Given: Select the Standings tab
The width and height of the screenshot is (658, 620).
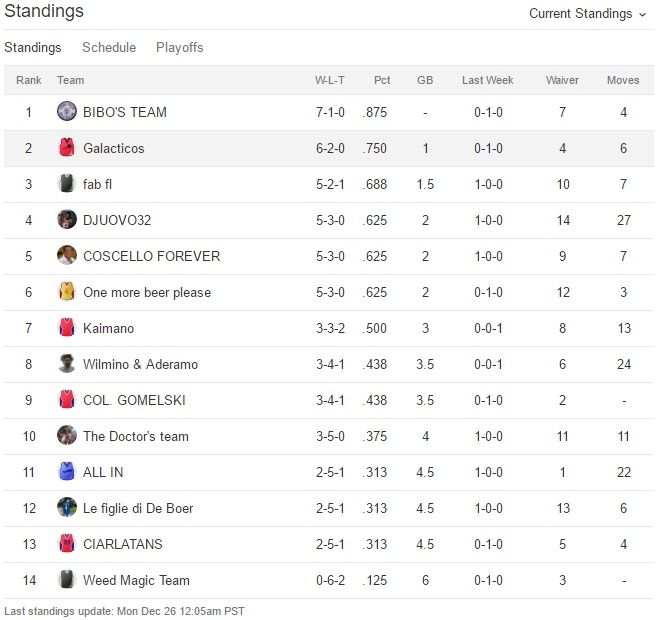Looking at the screenshot, I should click(33, 48).
